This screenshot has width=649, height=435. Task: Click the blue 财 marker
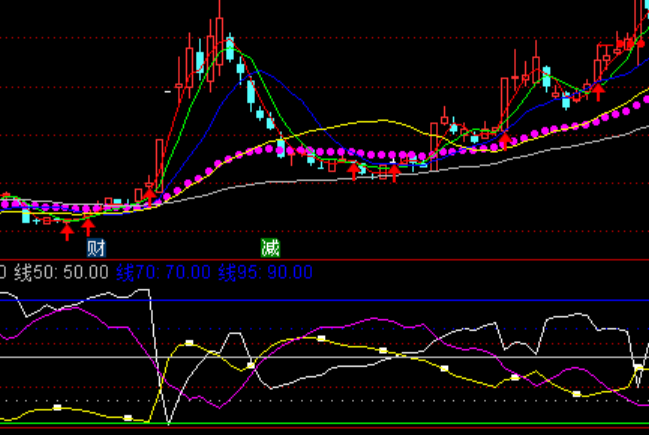[x=96, y=248]
